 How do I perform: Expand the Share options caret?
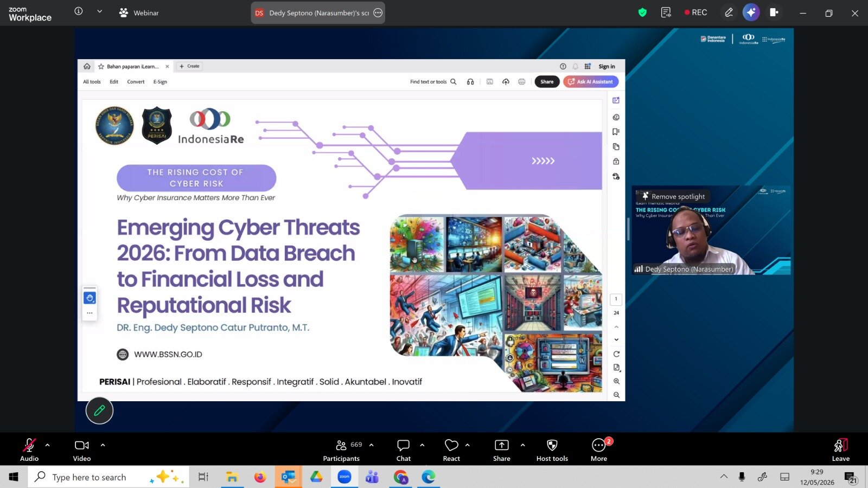523,445
